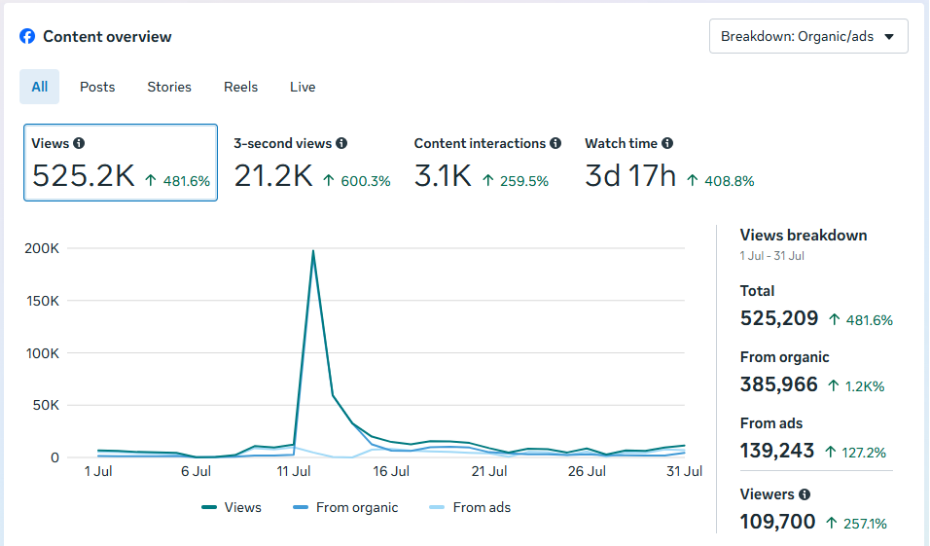Select the All tab
930x546 pixels.
40,87
